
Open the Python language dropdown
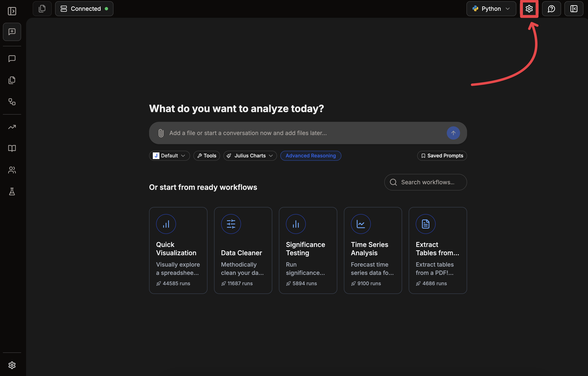tap(491, 9)
